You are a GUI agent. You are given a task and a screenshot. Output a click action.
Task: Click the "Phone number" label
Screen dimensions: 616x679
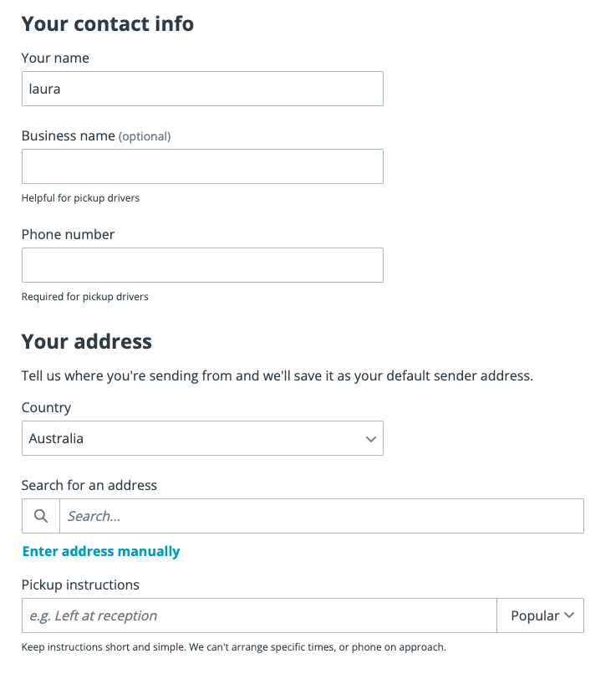pyautogui.click(x=68, y=234)
